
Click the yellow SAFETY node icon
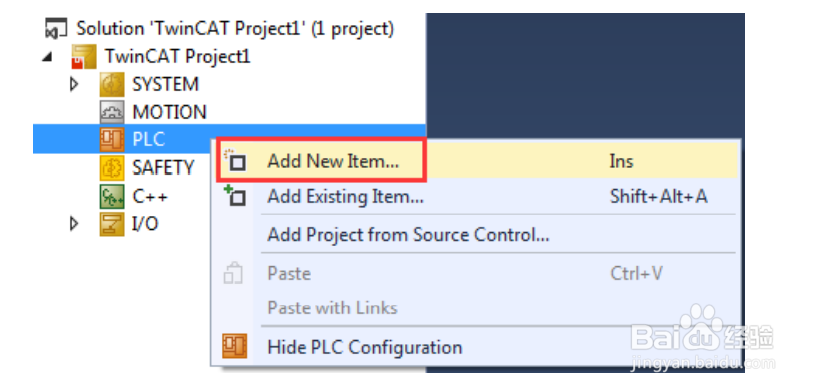112,168
